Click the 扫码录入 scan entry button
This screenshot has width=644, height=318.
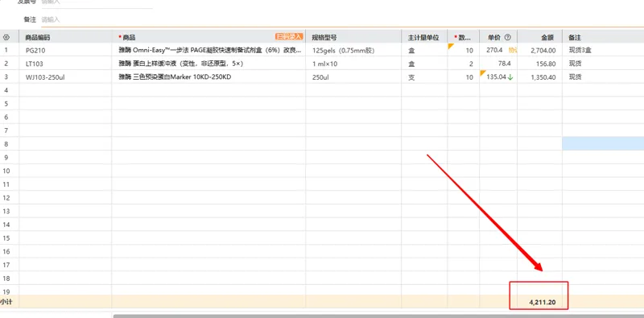pyautogui.click(x=289, y=37)
